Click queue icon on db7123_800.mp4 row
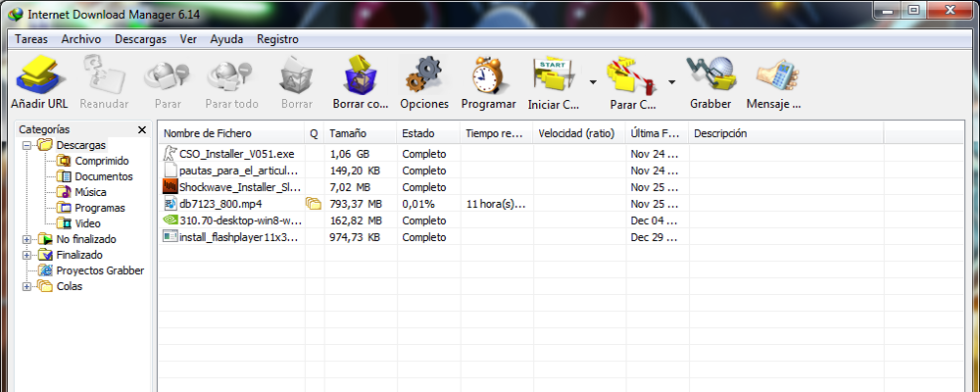Screen dimensions: 980x392 pos(314,203)
